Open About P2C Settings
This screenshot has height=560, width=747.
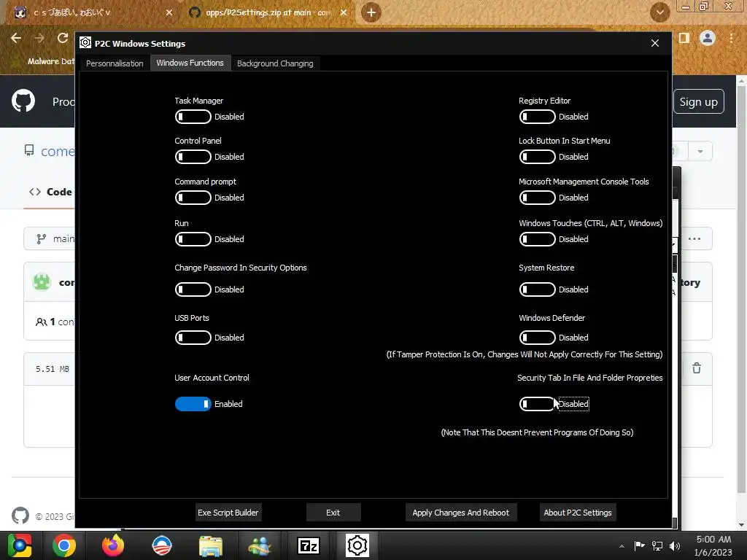click(578, 513)
